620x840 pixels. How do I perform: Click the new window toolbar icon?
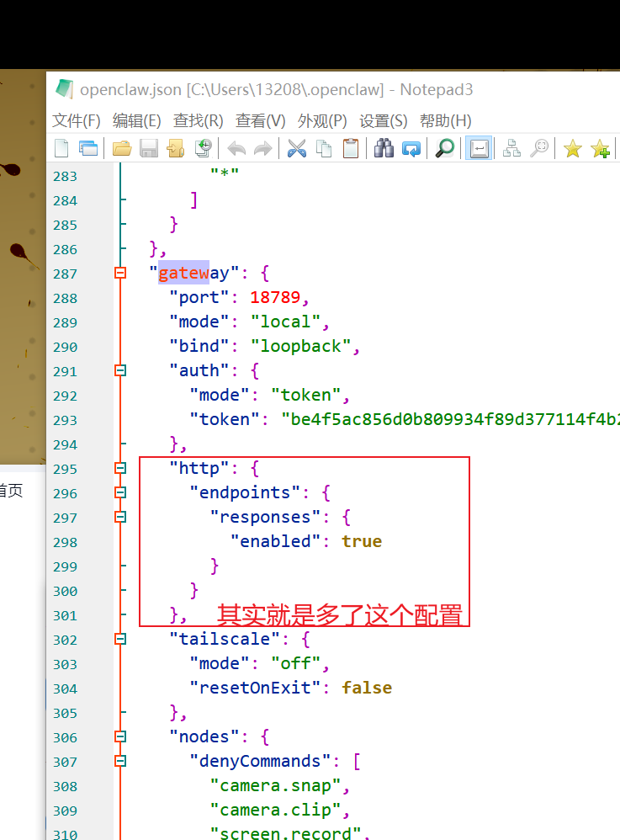(88, 148)
